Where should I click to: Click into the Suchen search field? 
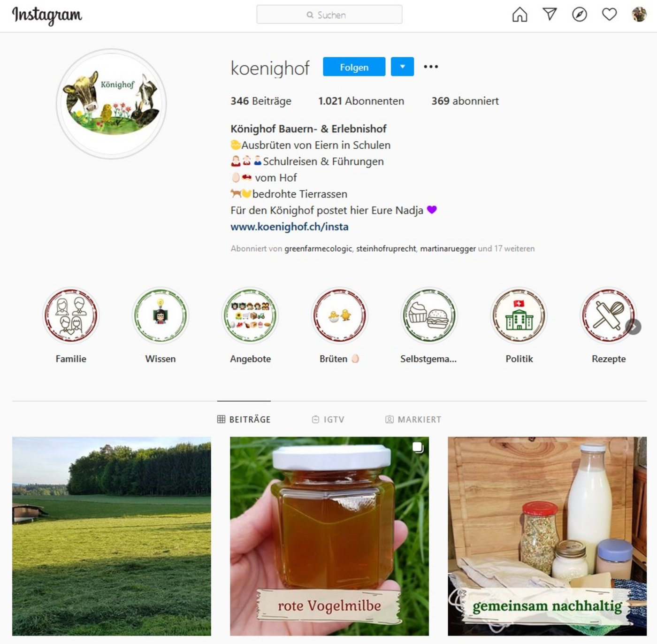[x=329, y=15]
